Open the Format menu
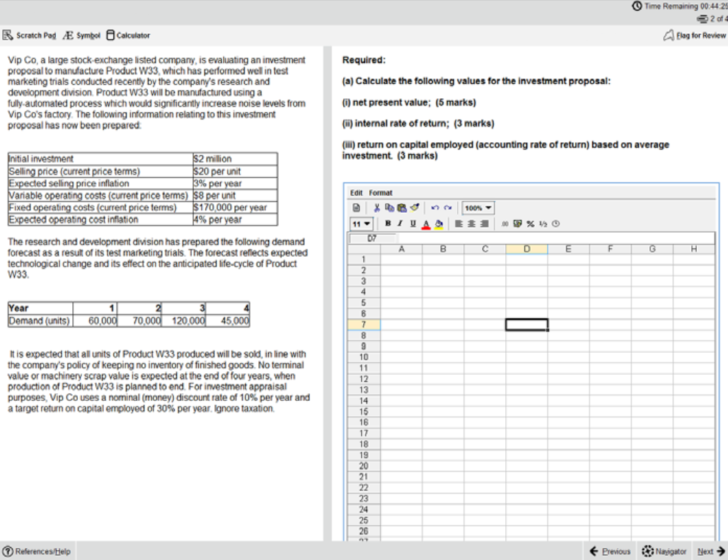This screenshot has width=728, height=560. click(381, 192)
